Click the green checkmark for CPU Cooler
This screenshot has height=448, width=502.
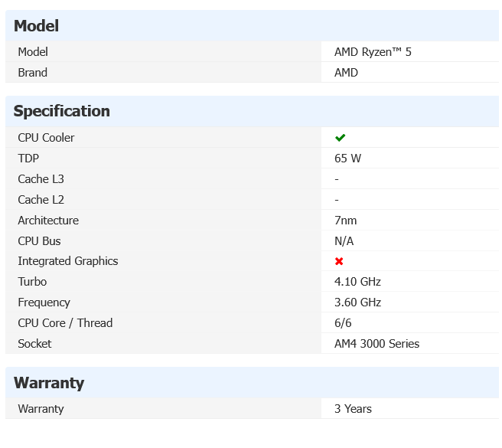pyautogui.click(x=340, y=138)
